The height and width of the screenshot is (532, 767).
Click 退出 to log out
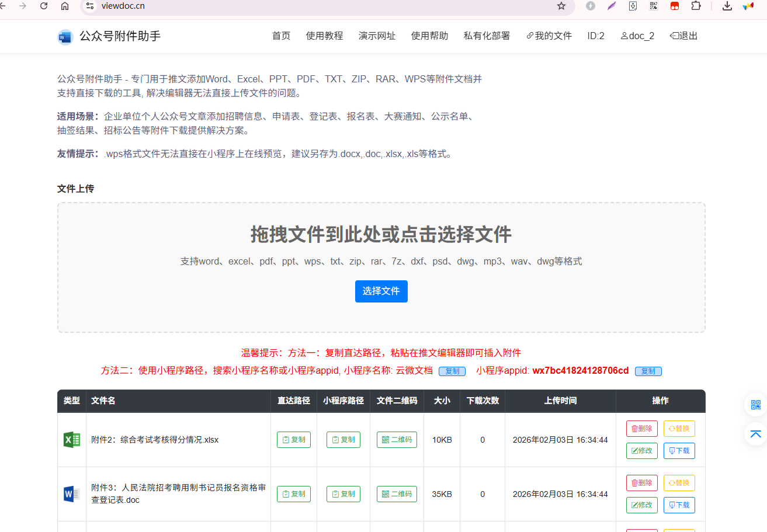683,36
